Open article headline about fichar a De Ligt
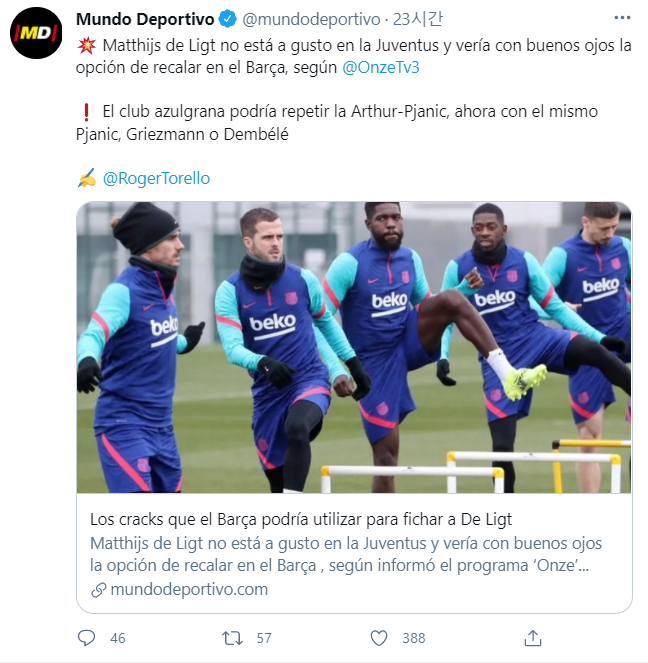Viewport: 648px width, 663px height. [301, 519]
